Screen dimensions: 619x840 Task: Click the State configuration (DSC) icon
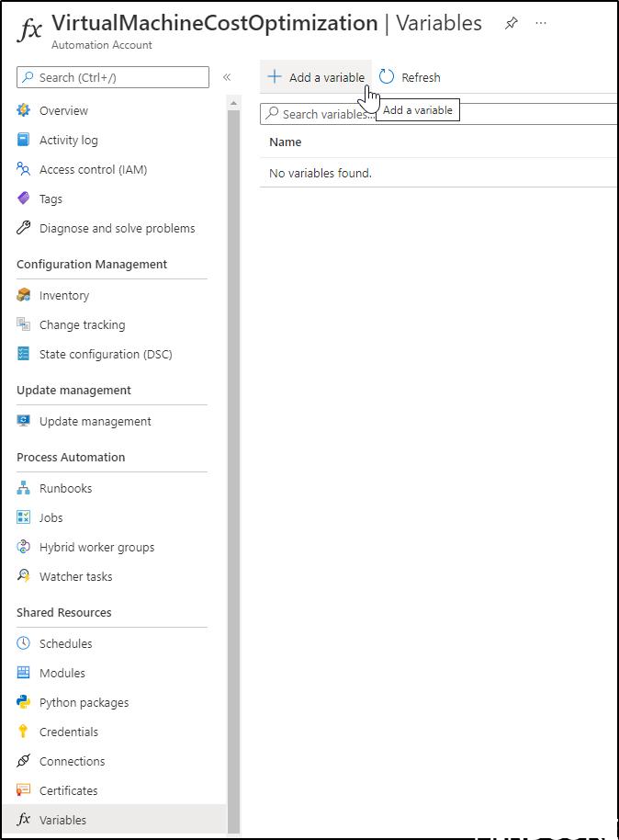(x=24, y=354)
